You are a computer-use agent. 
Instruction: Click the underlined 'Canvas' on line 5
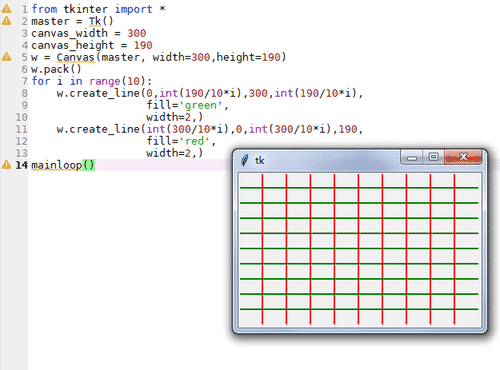tap(76, 57)
